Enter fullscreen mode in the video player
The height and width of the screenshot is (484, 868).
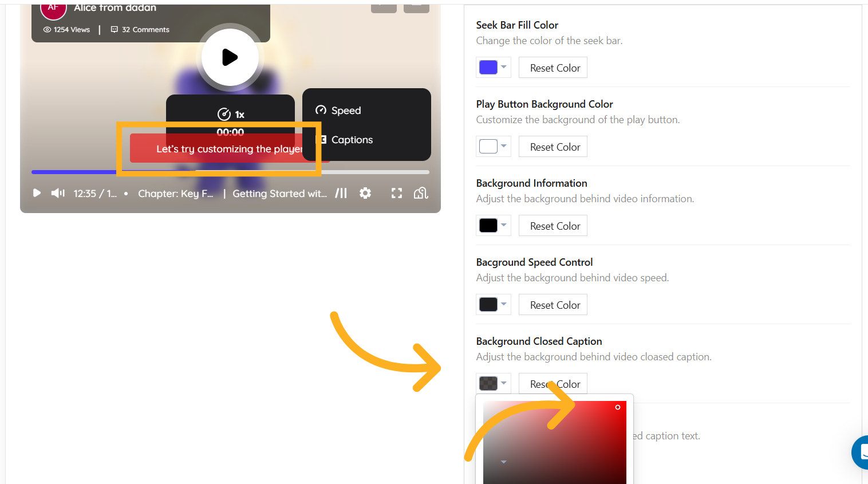(x=396, y=193)
